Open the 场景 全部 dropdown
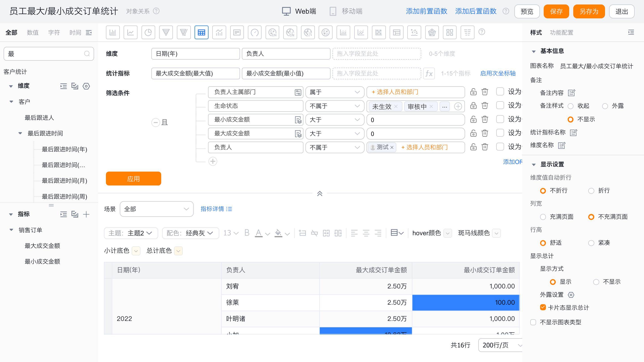 point(157,209)
